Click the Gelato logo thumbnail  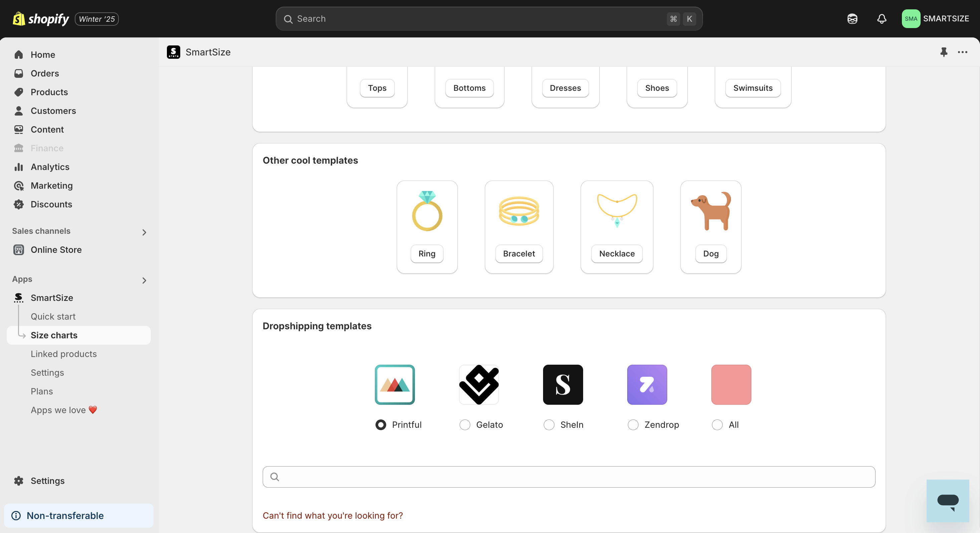click(479, 384)
